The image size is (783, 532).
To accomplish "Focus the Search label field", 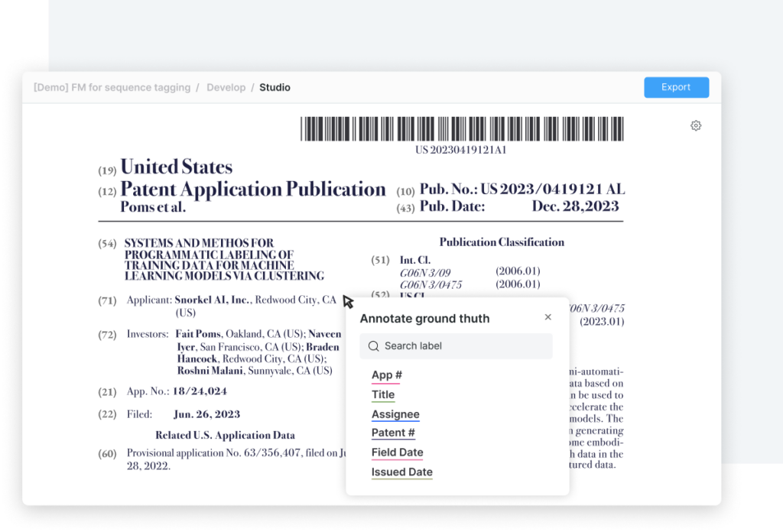I will pos(456,345).
